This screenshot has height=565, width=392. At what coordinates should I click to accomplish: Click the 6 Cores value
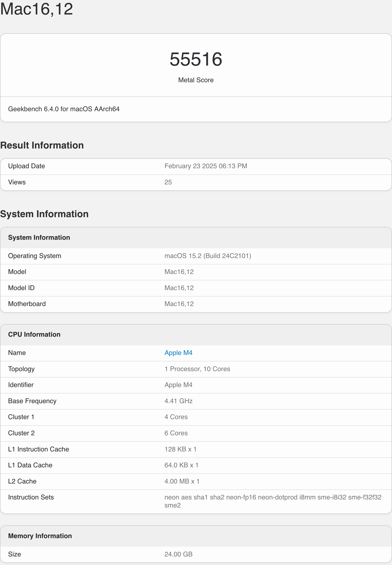[x=176, y=433]
